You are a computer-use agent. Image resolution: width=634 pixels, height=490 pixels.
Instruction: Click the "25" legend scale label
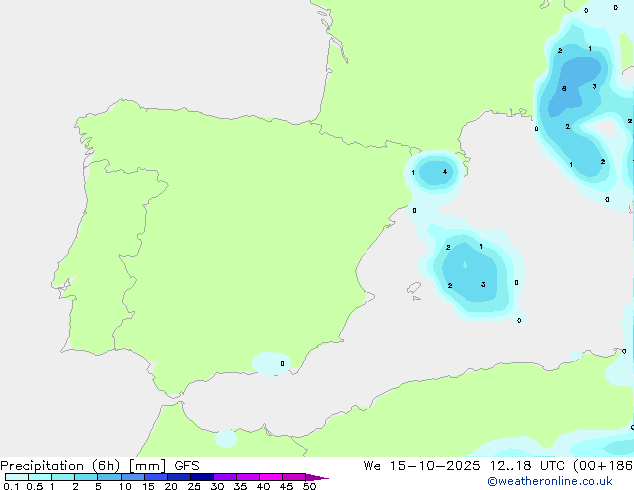pyautogui.click(x=194, y=486)
